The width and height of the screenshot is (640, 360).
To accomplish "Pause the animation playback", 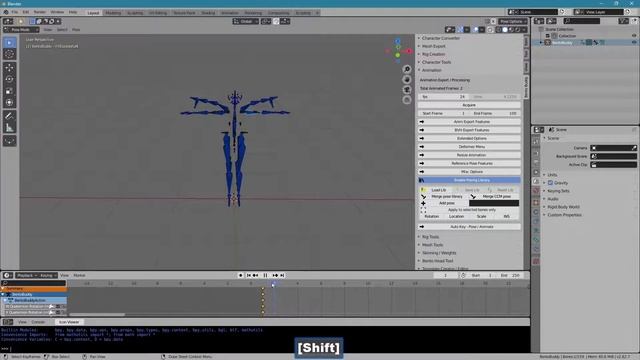I will coord(265,276).
